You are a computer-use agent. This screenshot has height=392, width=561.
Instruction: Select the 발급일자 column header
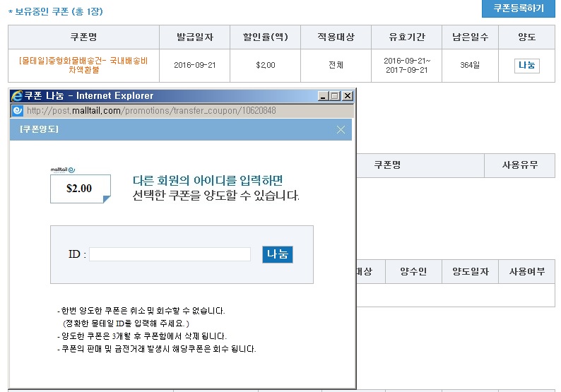pyautogui.click(x=195, y=37)
